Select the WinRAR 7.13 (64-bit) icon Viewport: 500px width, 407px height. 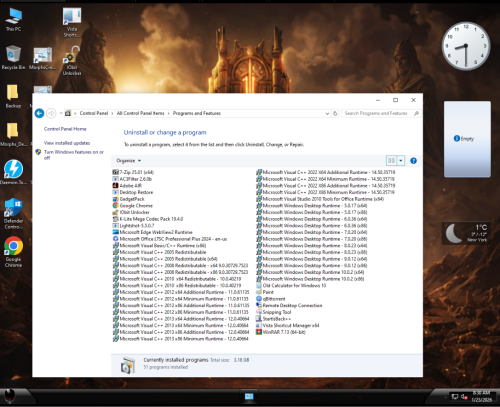pos(259,332)
